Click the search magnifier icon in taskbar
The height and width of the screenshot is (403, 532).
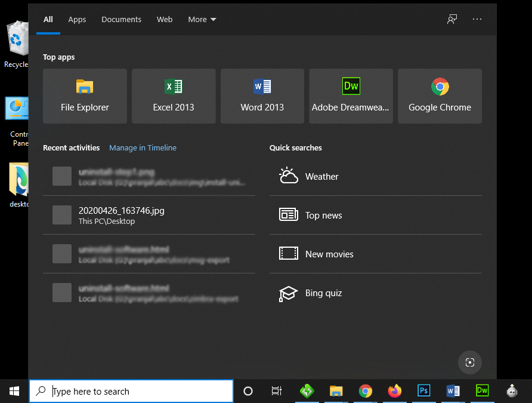[41, 391]
